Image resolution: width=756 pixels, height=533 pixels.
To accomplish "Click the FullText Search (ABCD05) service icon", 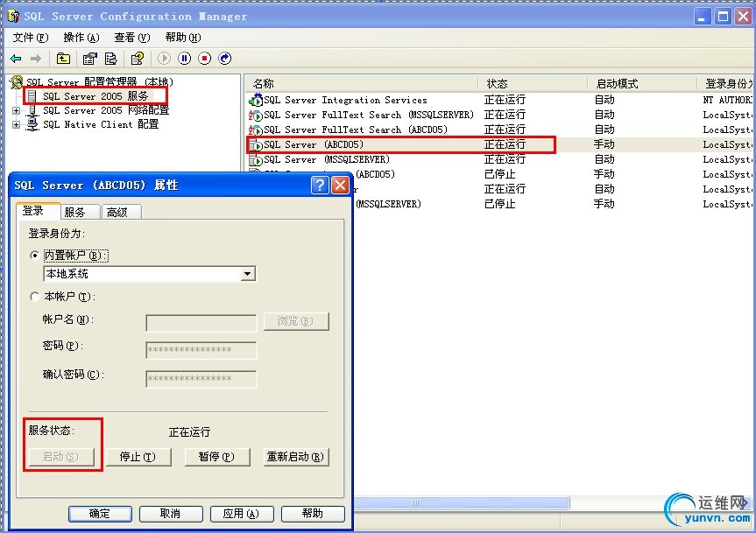I will (x=256, y=130).
